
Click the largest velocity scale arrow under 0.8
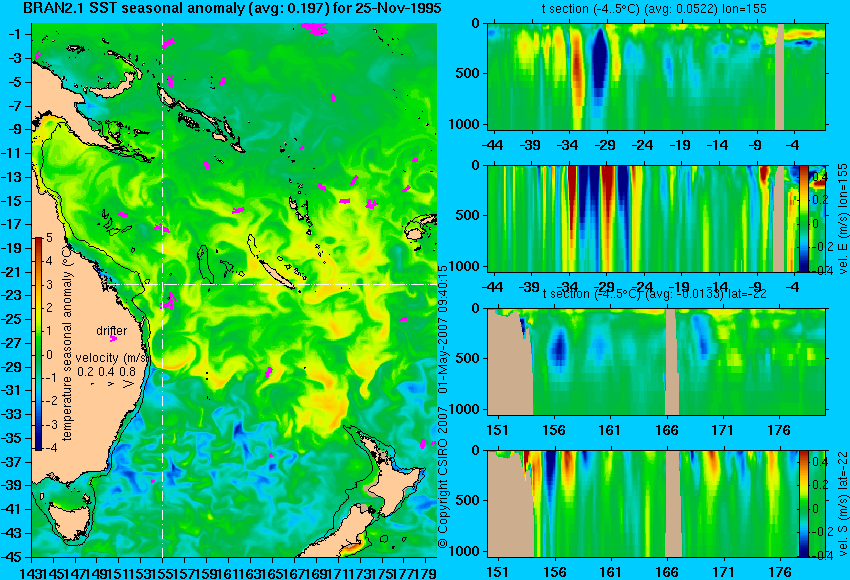tap(128, 384)
